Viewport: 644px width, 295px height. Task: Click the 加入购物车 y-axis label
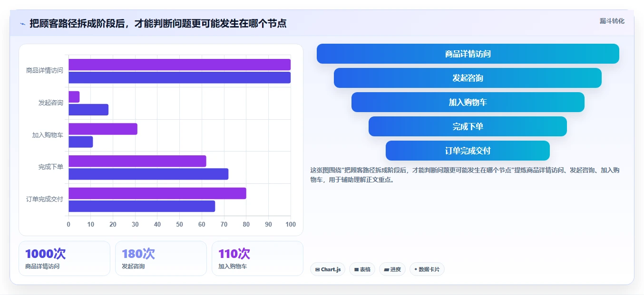pyautogui.click(x=48, y=135)
